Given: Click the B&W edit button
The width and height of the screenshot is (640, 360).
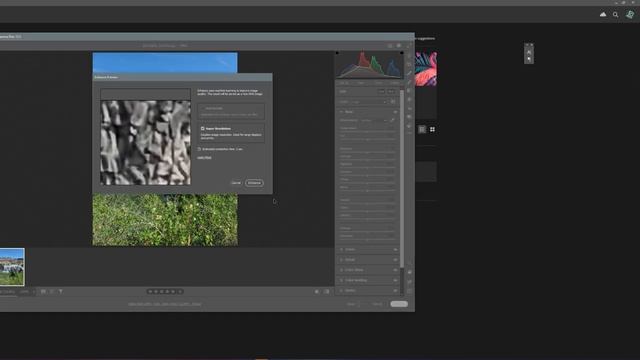Looking at the screenshot, I should click(391, 91).
